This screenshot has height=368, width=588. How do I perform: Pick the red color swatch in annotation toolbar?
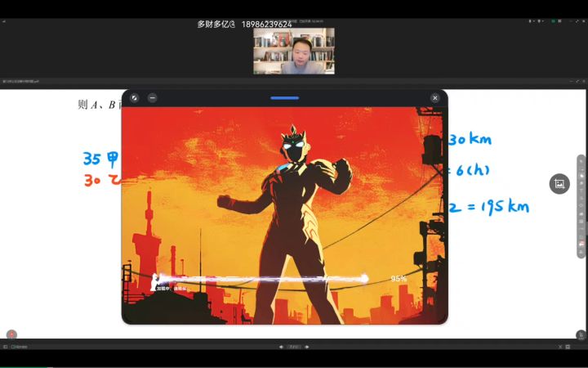[x=581, y=244]
